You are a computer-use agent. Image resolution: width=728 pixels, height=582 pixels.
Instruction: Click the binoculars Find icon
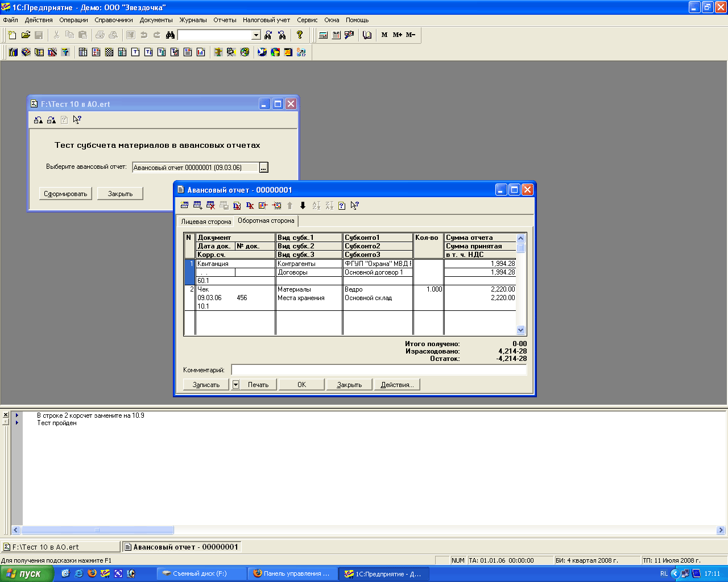(170, 35)
